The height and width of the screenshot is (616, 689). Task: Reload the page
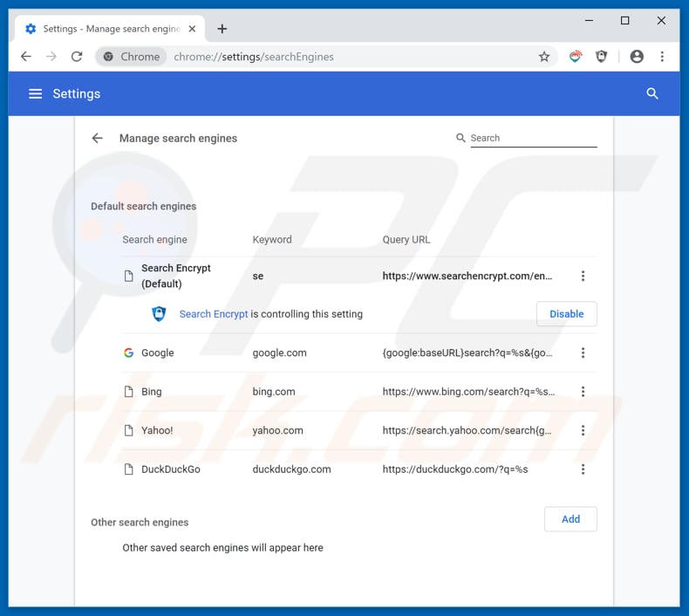pos(77,57)
